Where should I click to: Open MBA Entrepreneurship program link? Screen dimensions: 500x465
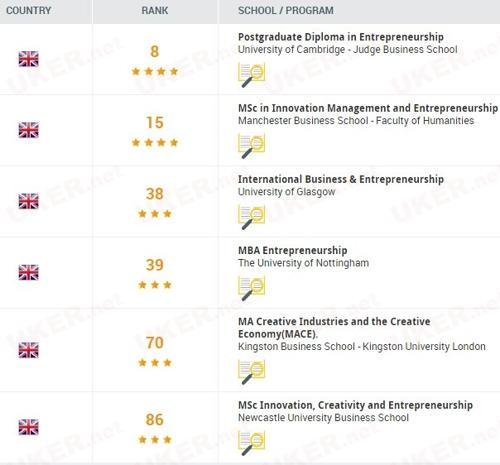[x=293, y=250]
